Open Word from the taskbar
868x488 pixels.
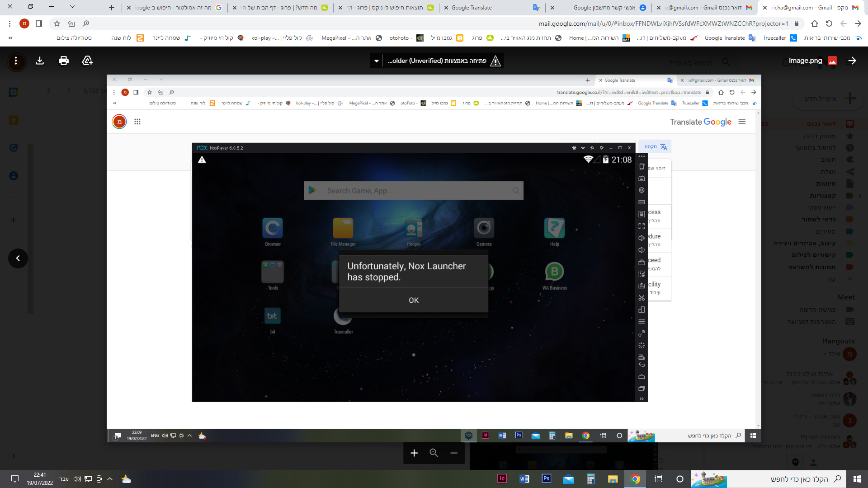524,479
